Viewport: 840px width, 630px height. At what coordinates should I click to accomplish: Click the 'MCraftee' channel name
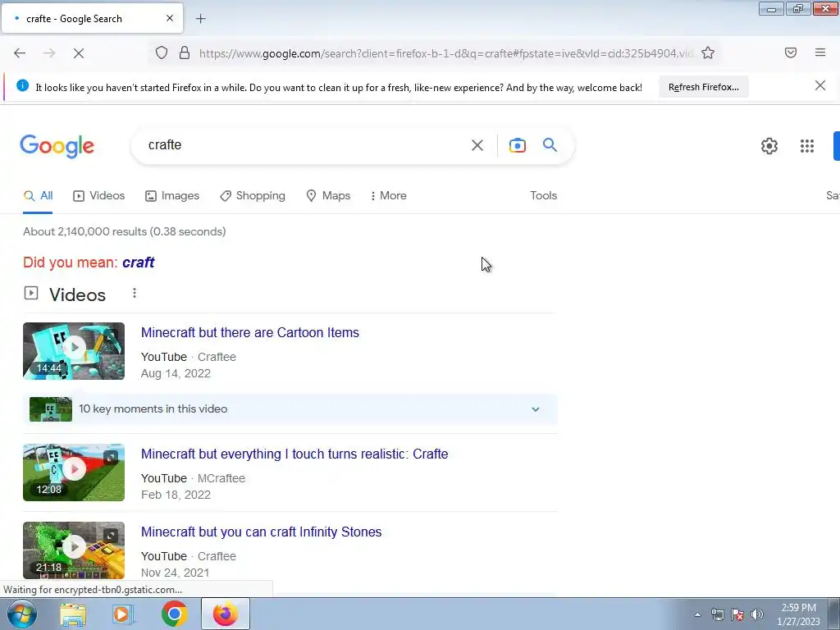[x=221, y=478]
